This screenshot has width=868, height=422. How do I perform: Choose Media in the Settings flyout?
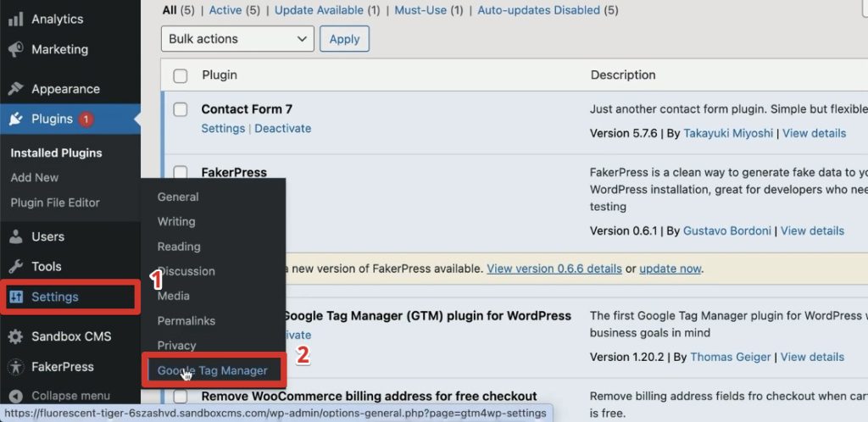173,296
